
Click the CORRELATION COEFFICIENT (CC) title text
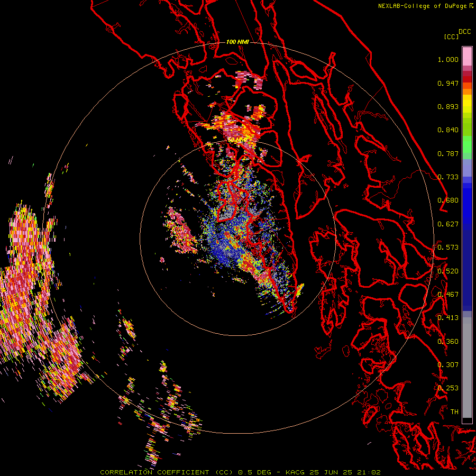click(x=167, y=472)
